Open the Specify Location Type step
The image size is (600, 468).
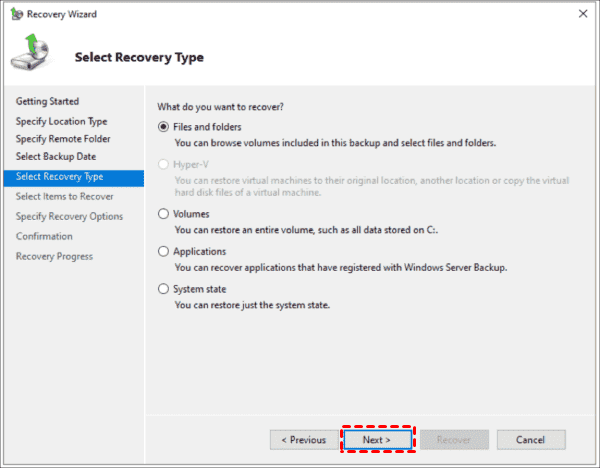(x=62, y=121)
